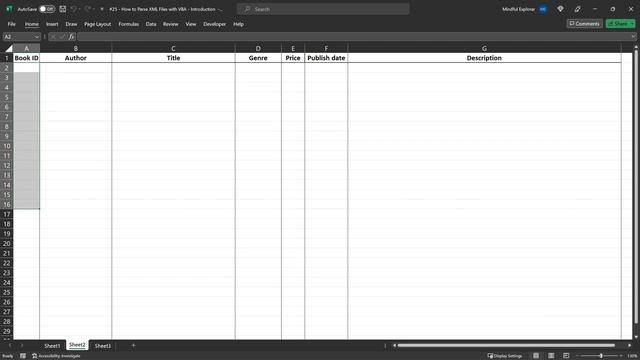Switch to Page Layout view icon
This screenshot has width=640, height=360.
[x=551, y=356]
